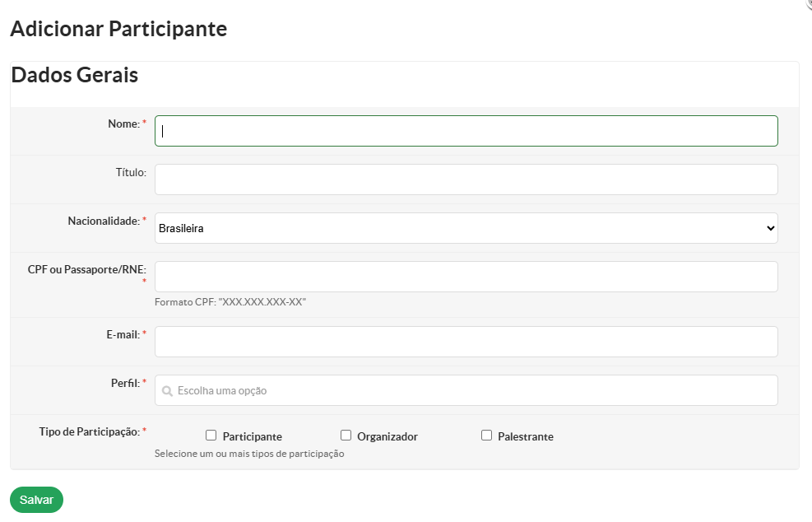Click the 'Nome:' field label

coord(124,124)
